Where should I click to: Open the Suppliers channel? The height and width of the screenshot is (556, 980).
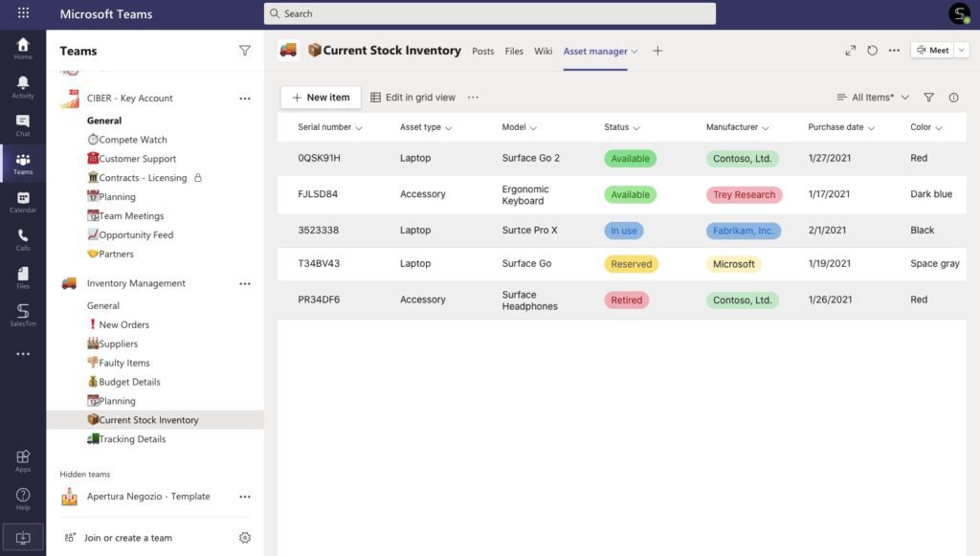point(113,344)
